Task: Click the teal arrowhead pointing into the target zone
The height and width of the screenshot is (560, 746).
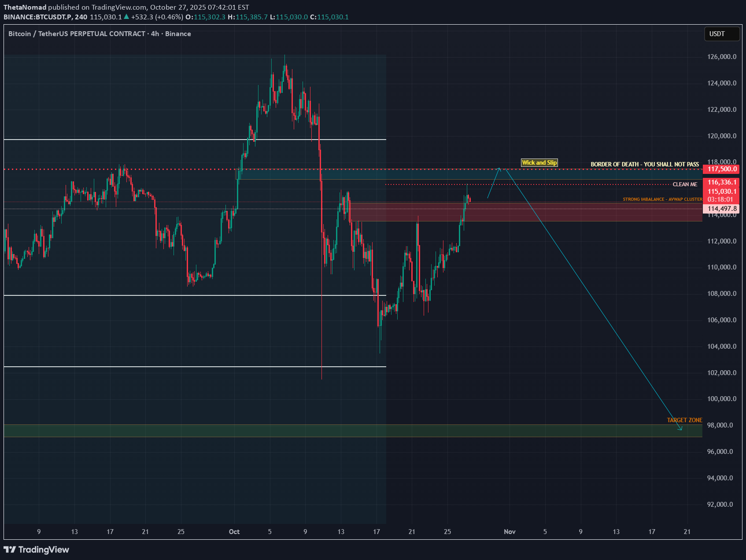Action: (680, 428)
